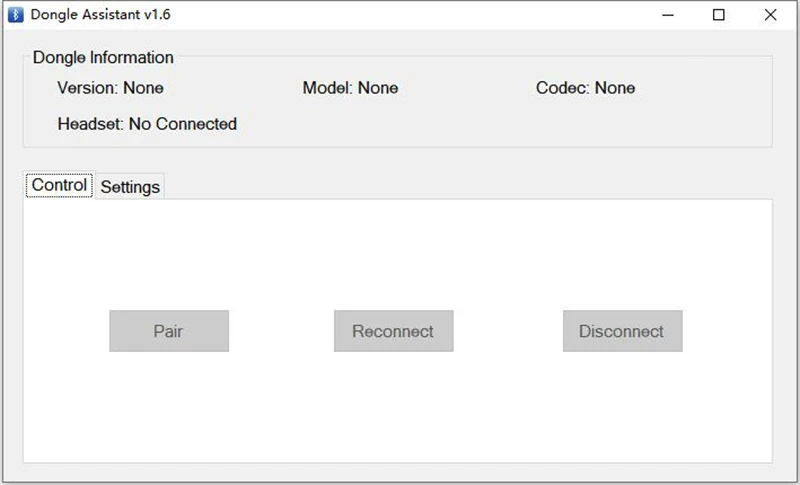Image resolution: width=800 pixels, height=485 pixels.
Task: Select the Codec: None text
Action: click(585, 88)
